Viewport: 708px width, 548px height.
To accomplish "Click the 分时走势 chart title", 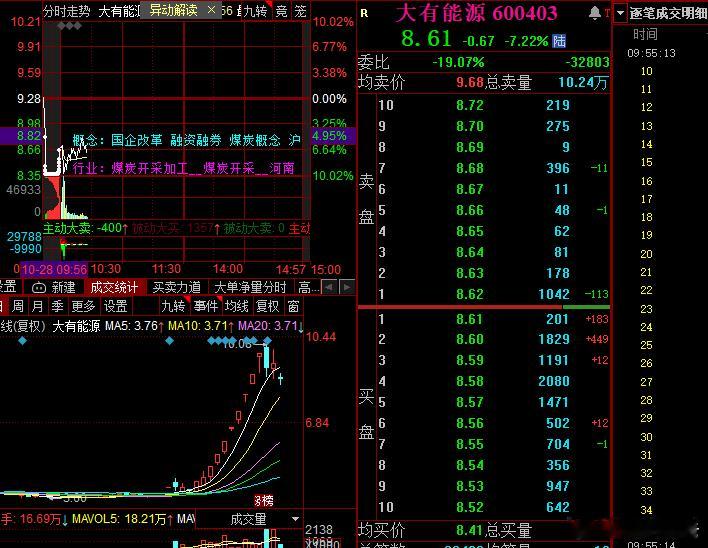I will click(x=67, y=11).
